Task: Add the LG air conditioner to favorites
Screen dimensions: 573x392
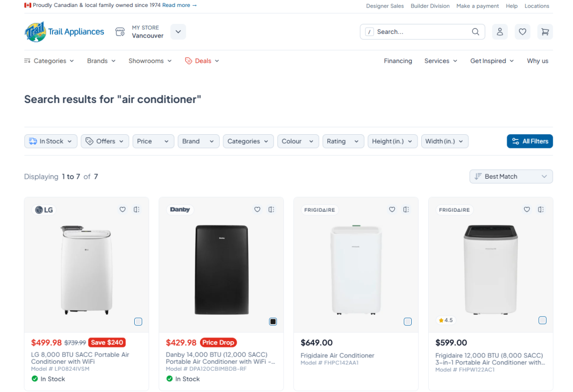Action: (123, 210)
